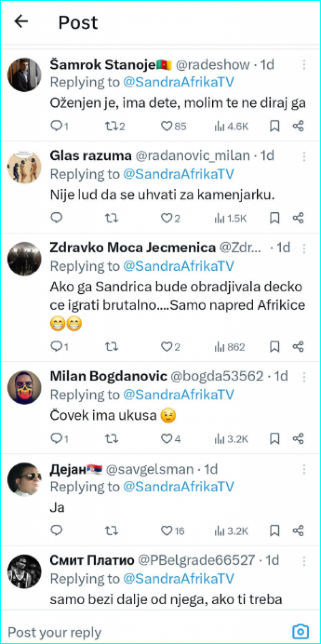Screen dimensions: 321x644
Task: Open more options for Glas razuma's reply
Action: pos(304,156)
